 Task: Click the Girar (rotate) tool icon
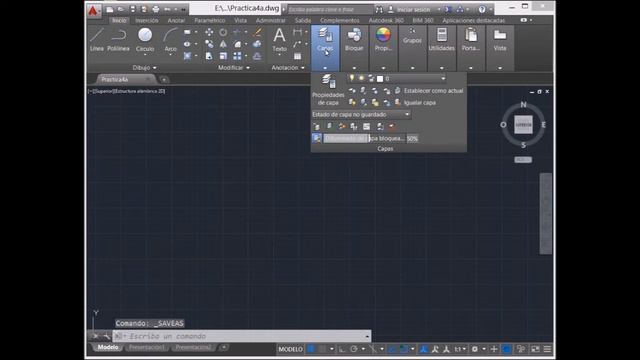(223, 32)
